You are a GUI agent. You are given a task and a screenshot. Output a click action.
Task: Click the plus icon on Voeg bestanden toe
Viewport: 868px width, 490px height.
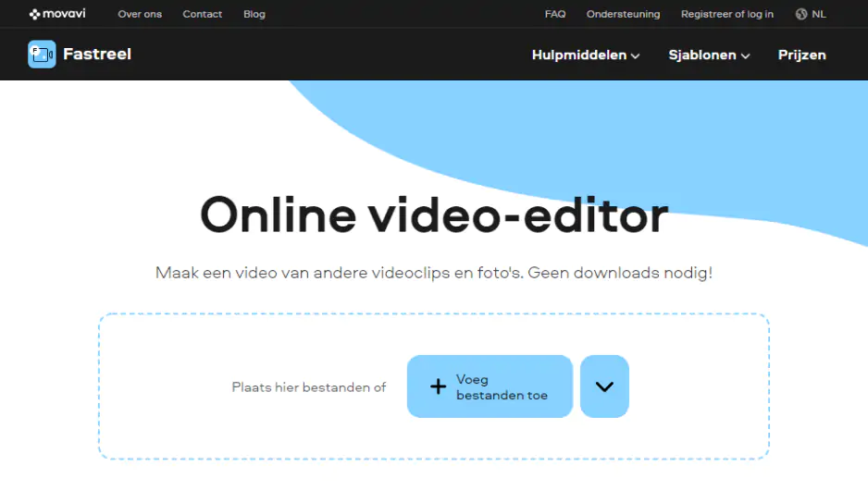tap(438, 386)
